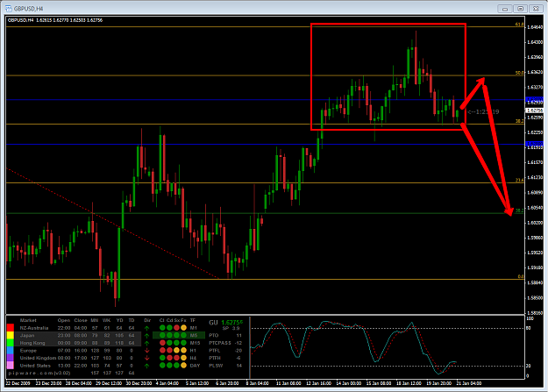This screenshot has width=548, height=392.
Task: Click the United States market name
Action: (x=35, y=366)
